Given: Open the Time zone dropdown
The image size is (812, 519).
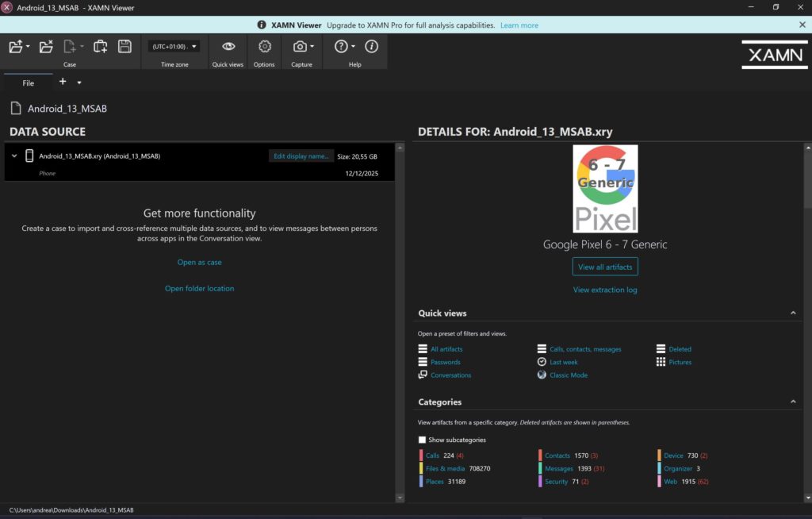Looking at the screenshot, I should (x=174, y=47).
